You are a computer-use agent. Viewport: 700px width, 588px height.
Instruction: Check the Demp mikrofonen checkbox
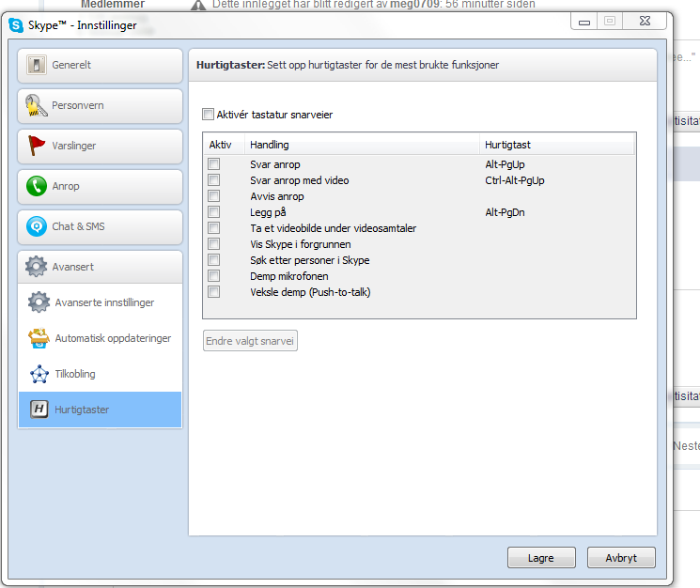tap(214, 276)
